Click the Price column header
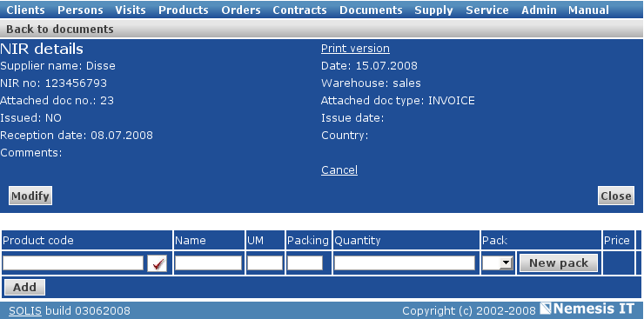Viewport: 644px width, 319px height. click(x=618, y=240)
